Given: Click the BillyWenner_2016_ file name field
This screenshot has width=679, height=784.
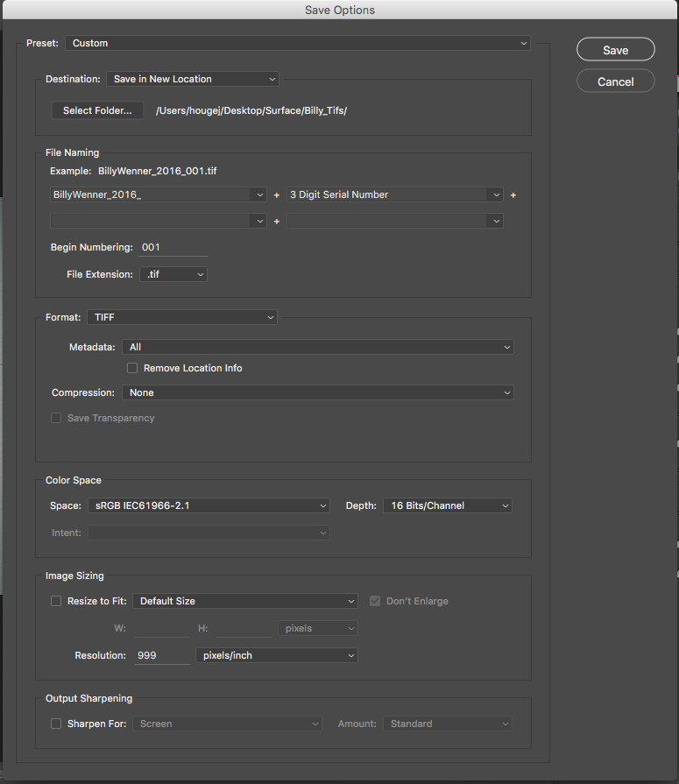Looking at the screenshot, I should click(x=151, y=194).
